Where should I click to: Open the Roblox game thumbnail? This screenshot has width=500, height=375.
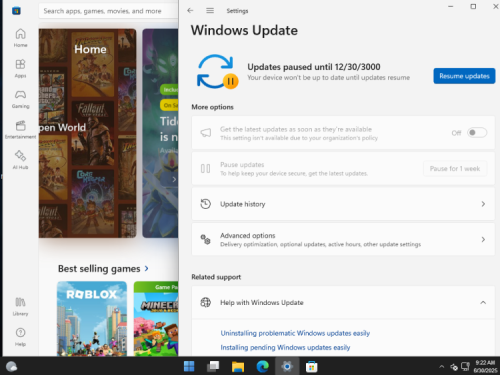pos(92,318)
